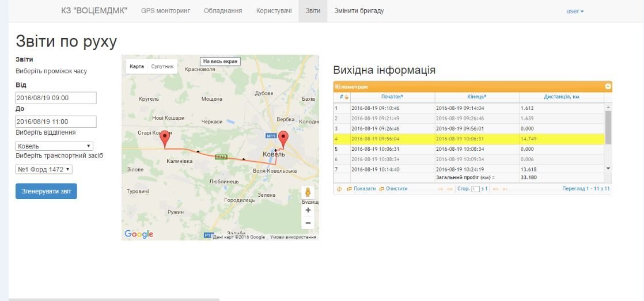Click the Від start date input field

coord(56,98)
